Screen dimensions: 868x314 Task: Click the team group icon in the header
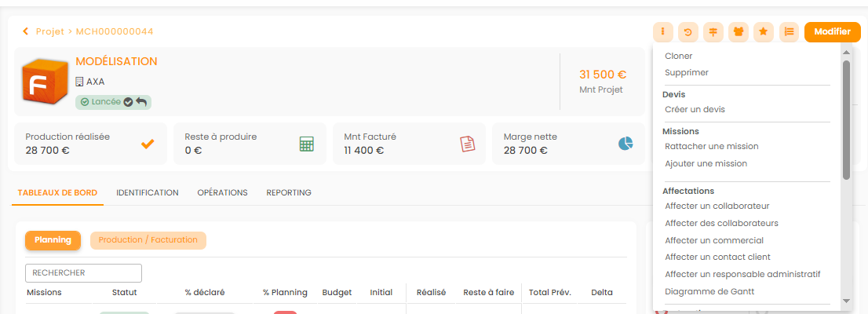click(x=739, y=32)
